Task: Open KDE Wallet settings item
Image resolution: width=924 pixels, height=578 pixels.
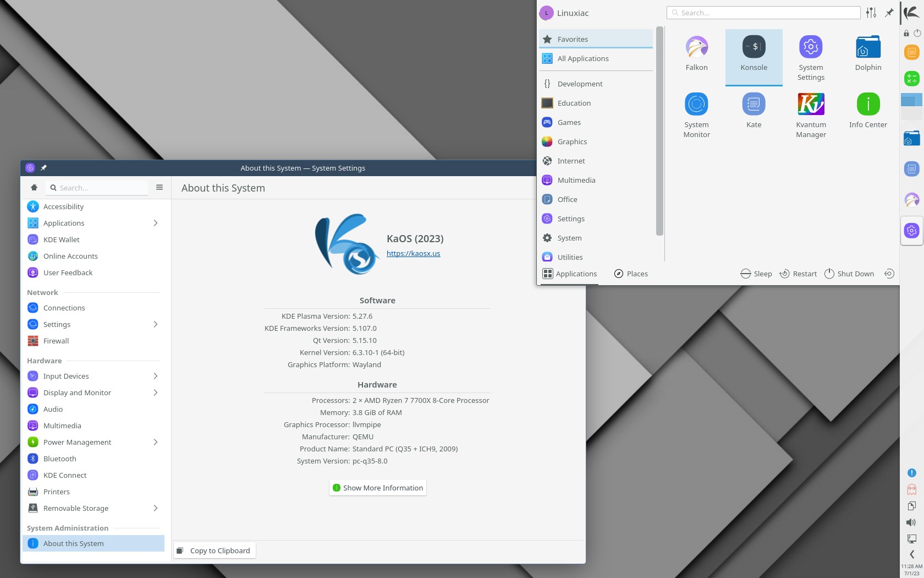Action: point(94,239)
